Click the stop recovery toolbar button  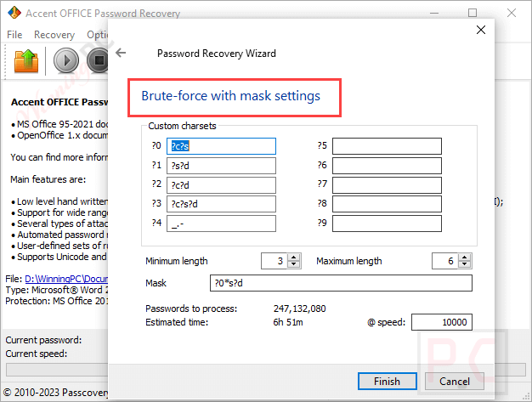click(98, 60)
